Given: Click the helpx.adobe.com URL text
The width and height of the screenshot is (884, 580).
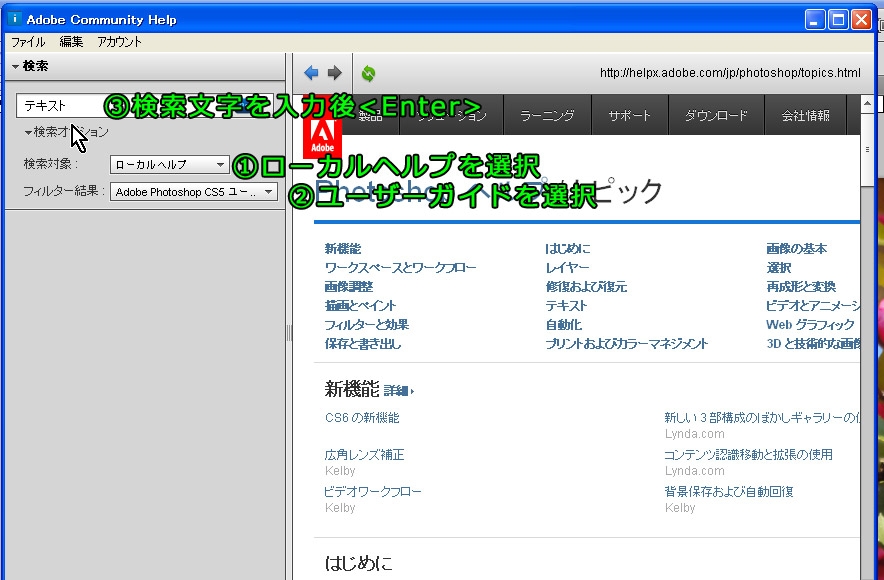Looking at the screenshot, I should [x=730, y=73].
